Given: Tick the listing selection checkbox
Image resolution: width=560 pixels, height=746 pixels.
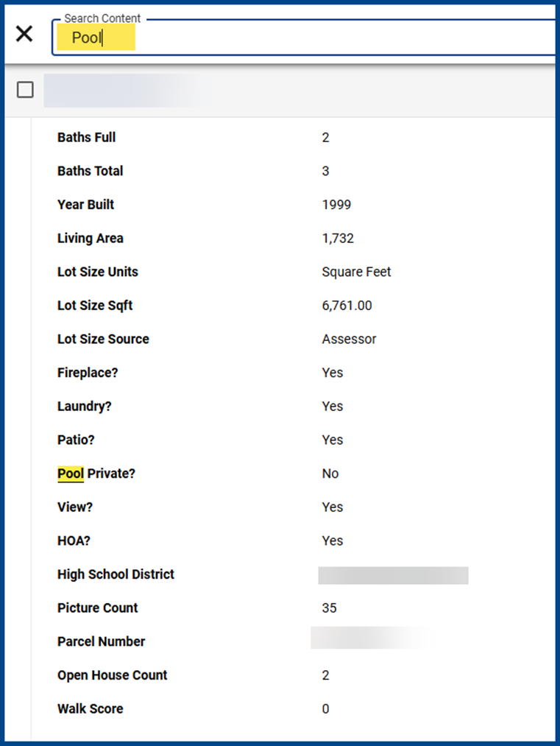Looking at the screenshot, I should pos(25,89).
